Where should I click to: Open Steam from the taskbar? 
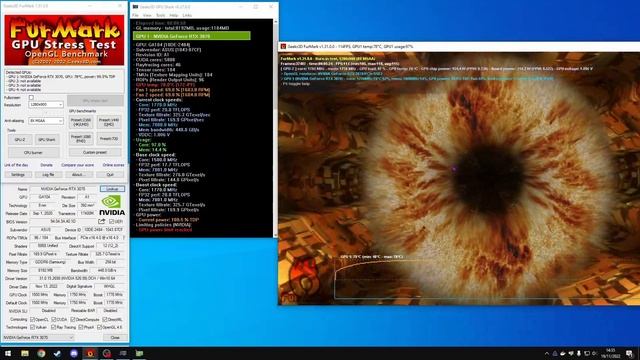[58, 353]
